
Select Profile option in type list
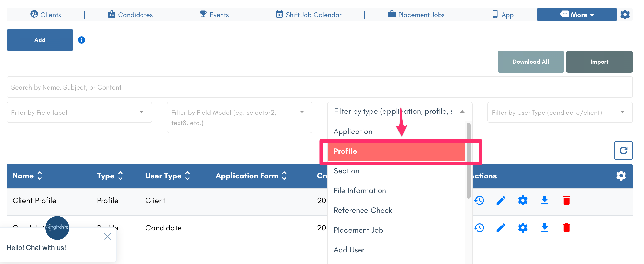[396, 151]
